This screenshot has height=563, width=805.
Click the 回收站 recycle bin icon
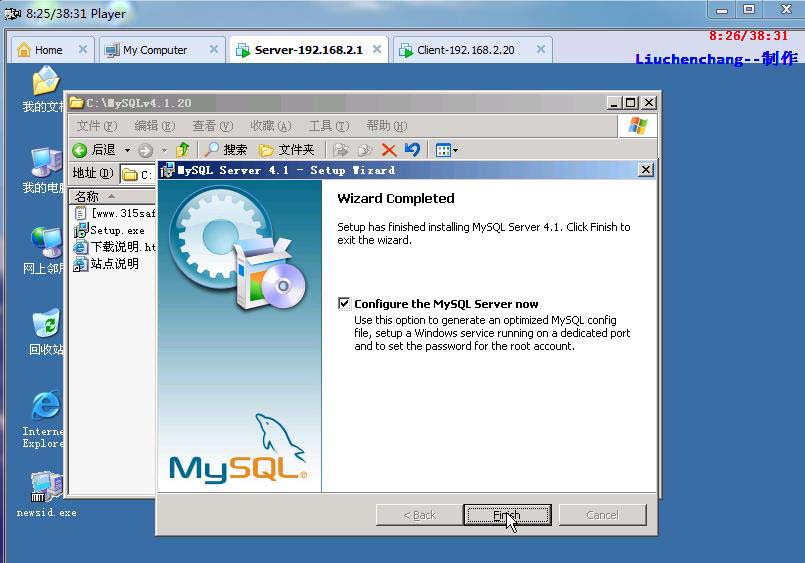click(x=46, y=332)
